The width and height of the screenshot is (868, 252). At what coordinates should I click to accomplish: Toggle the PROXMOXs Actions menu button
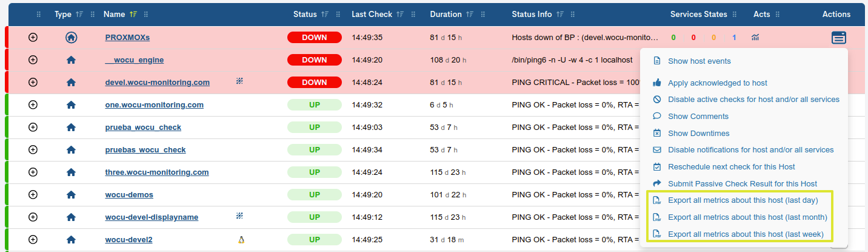point(839,38)
